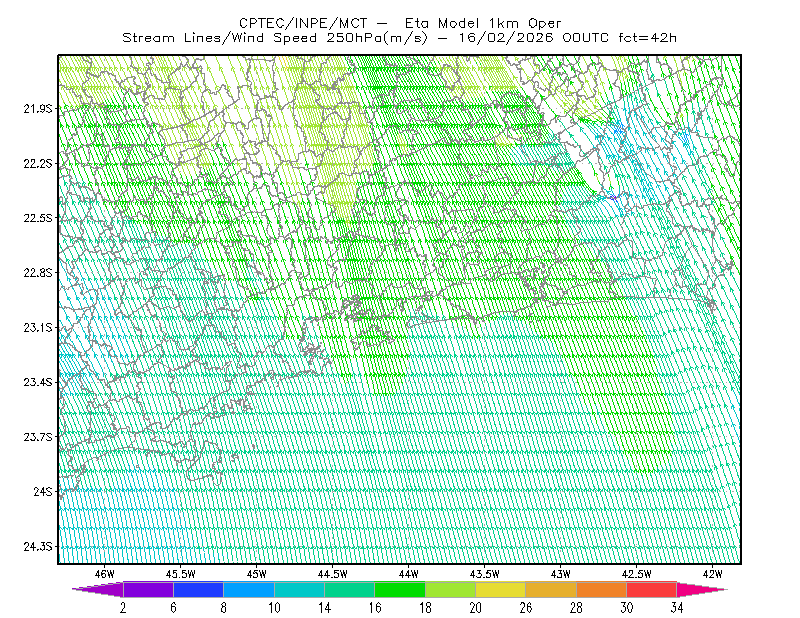Screen dimensions: 800x618
Task: Click the latitude label '22.2S'
Action: click(37, 163)
